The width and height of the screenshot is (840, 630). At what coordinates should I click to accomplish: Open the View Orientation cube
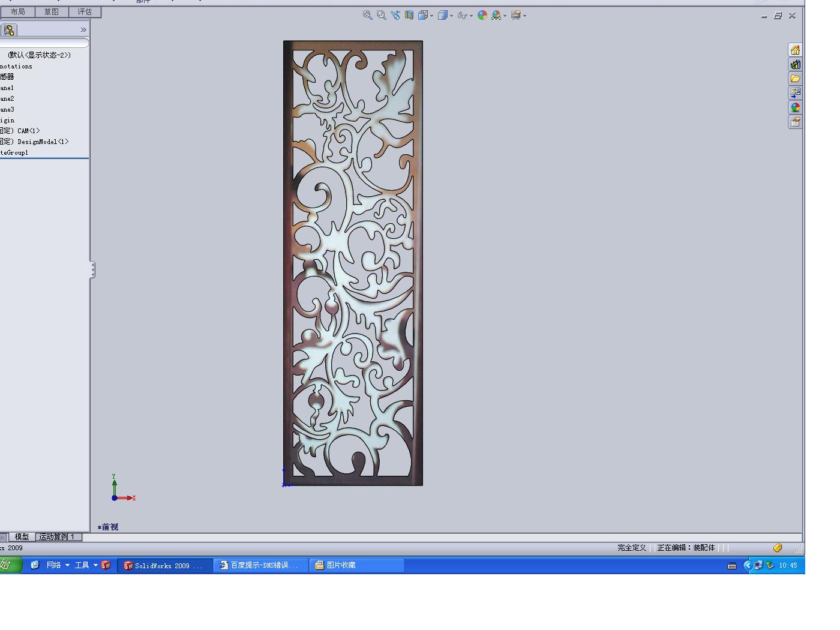423,15
